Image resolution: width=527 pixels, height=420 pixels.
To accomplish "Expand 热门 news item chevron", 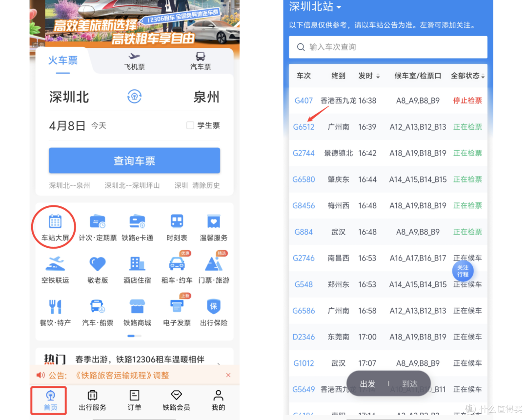I will (x=219, y=363).
